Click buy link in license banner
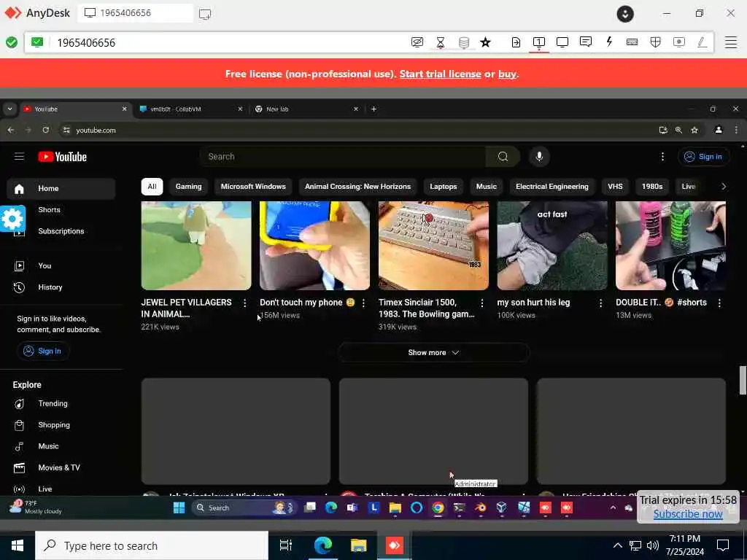Image resolution: width=747 pixels, height=560 pixels. [x=508, y=74]
